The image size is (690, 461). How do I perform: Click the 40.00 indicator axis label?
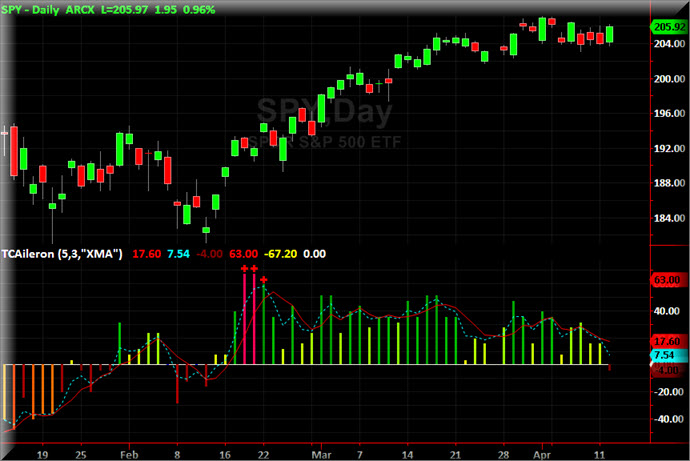coord(667,311)
